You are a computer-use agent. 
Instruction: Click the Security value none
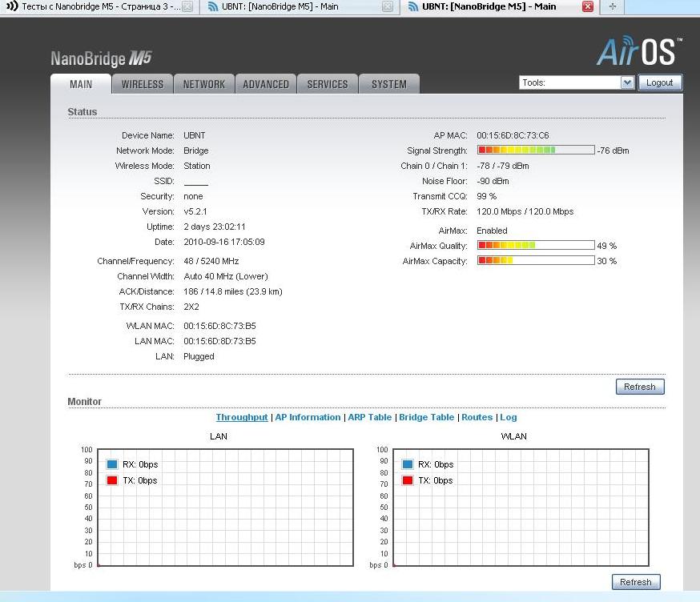pyautogui.click(x=193, y=196)
